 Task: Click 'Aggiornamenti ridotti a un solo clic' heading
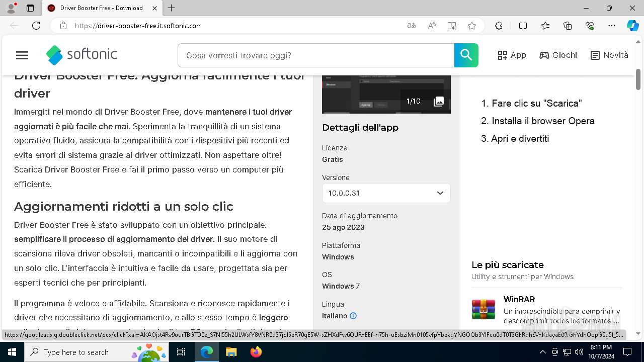(x=124, y=207)
